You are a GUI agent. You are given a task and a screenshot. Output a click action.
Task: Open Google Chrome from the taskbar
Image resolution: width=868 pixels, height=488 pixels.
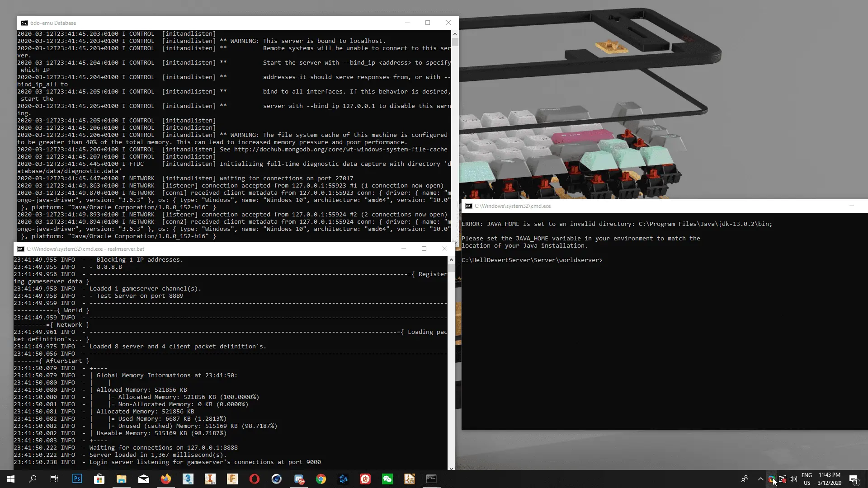(x=321, y=479)
